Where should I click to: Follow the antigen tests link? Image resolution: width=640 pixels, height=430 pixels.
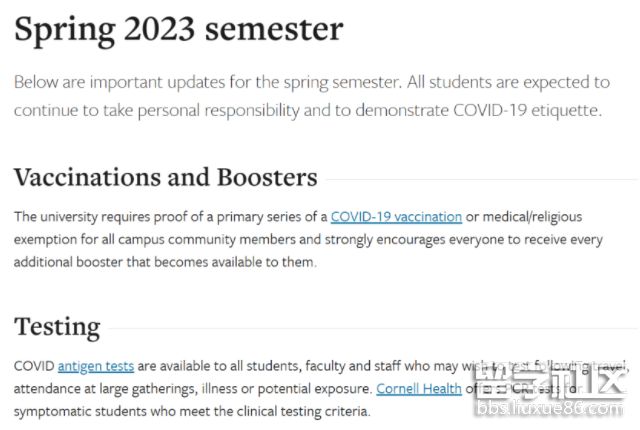[x=96, y=366]
